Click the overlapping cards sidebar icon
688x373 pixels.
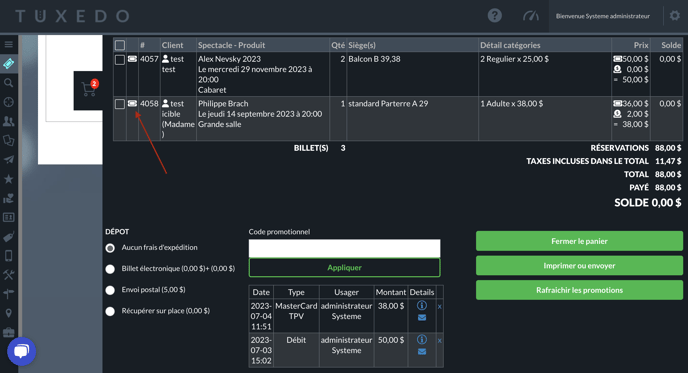8,140
